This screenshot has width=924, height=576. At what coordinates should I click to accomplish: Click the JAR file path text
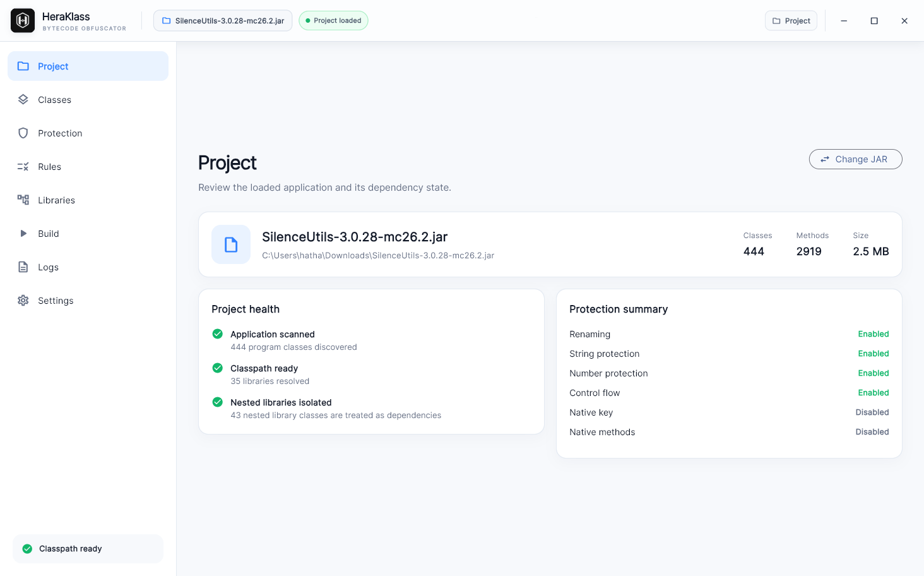378,256
